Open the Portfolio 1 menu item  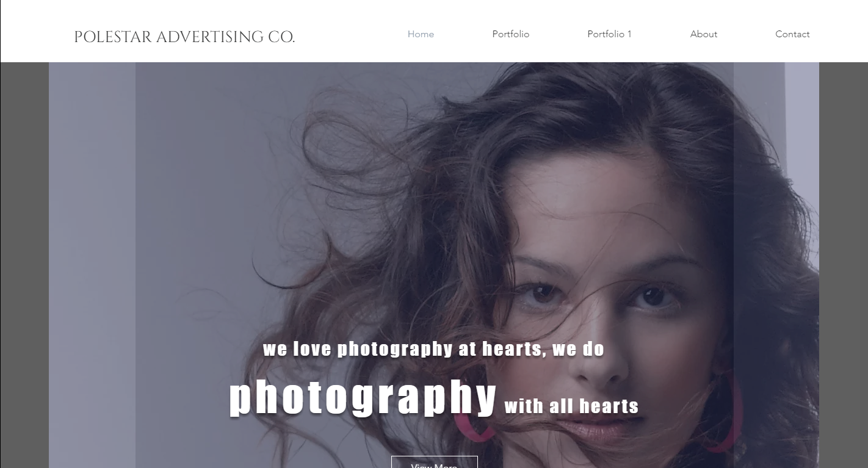coord(609,34)
